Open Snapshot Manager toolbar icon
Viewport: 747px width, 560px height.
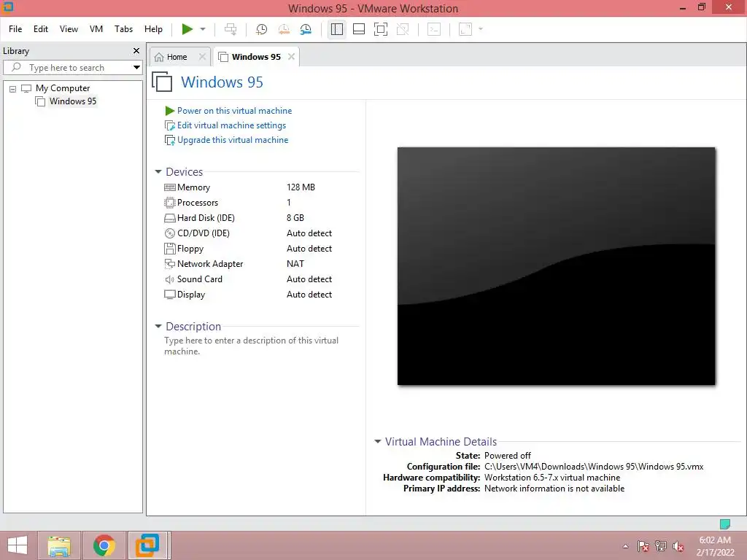(x=306, y=29)
